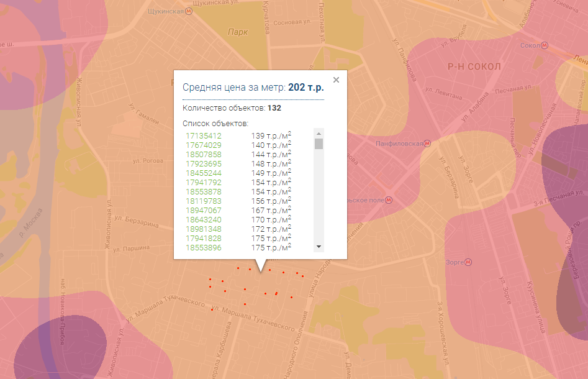Click the Щукинская metro station icon
Image resolution: width=588 pixels, height=379 pixels.
(x=189, y=11)
